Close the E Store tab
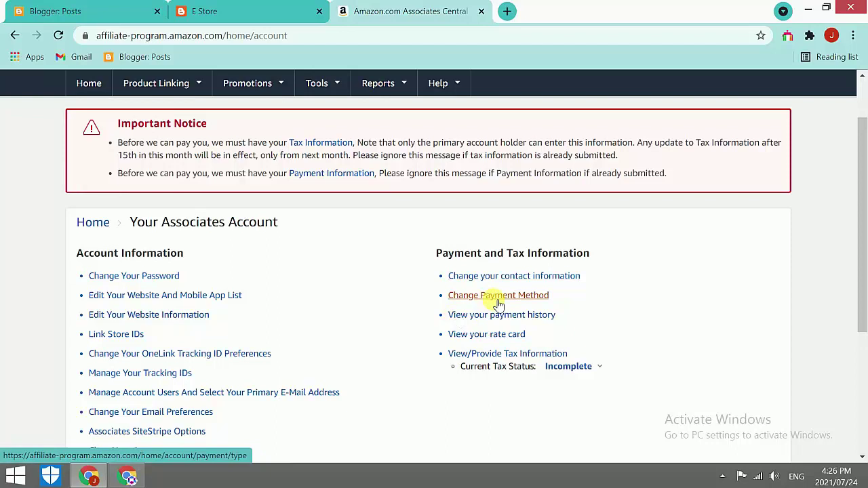The height and width of the screenshot is (488, 868). [x=319, y=11]
